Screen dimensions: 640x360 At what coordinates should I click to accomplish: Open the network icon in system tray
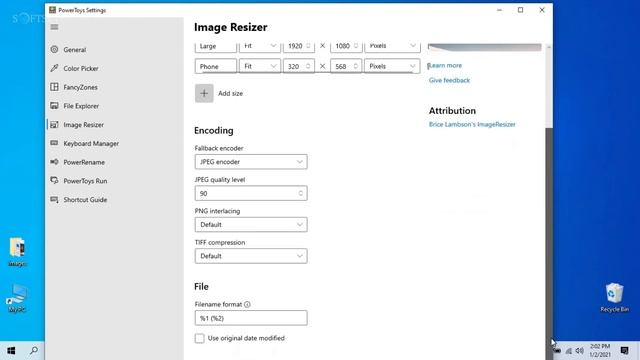tap(569, 351)
